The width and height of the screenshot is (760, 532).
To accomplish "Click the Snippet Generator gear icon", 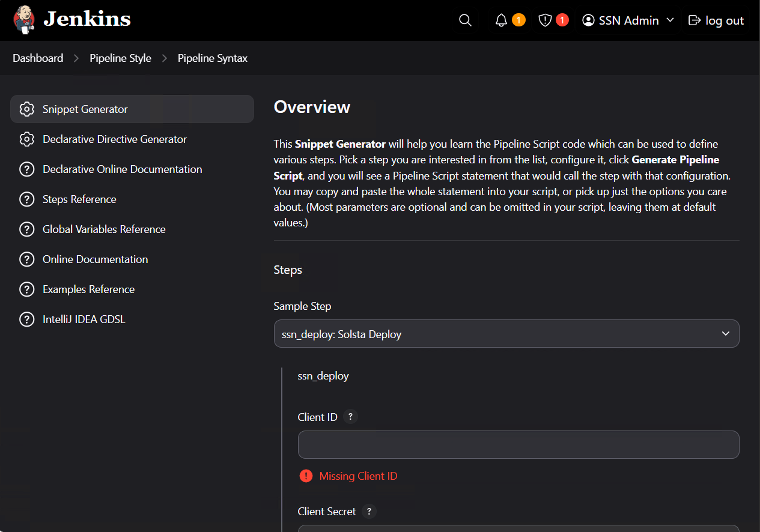I will 26,109.
